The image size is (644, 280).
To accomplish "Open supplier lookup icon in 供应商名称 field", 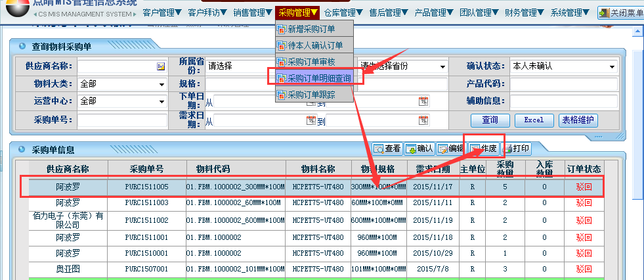I will [x=161, y=66].
